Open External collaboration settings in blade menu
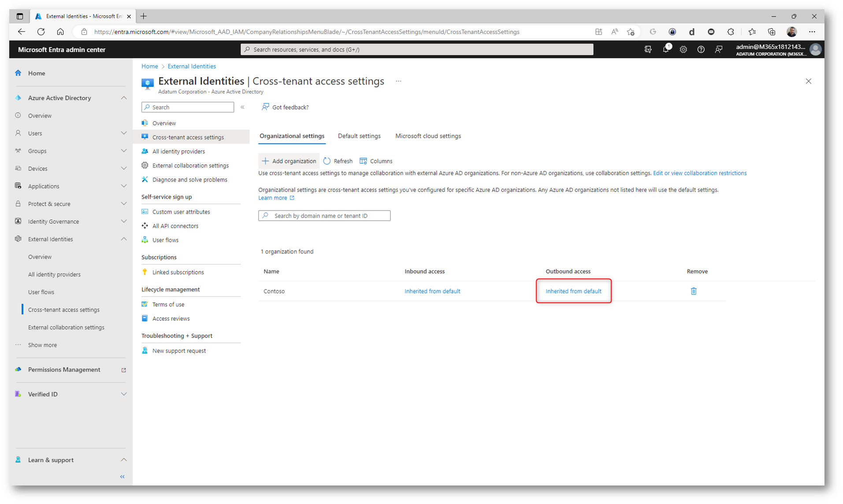Image resolution: width=843 pixels, height=504 pixels. 190,166
